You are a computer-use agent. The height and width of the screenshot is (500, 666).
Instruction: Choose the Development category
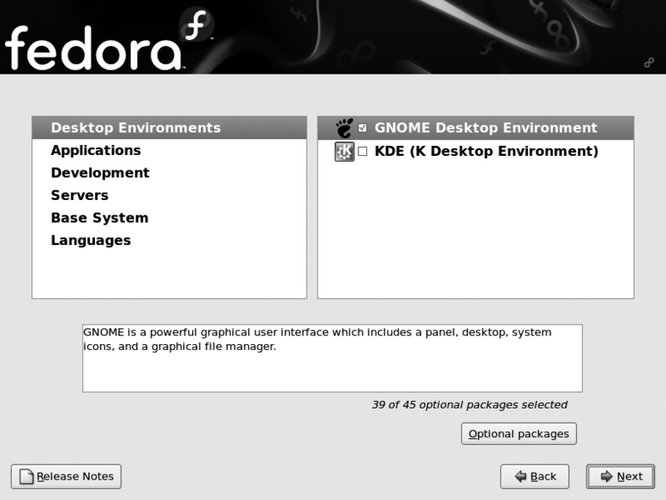(100, 173)
